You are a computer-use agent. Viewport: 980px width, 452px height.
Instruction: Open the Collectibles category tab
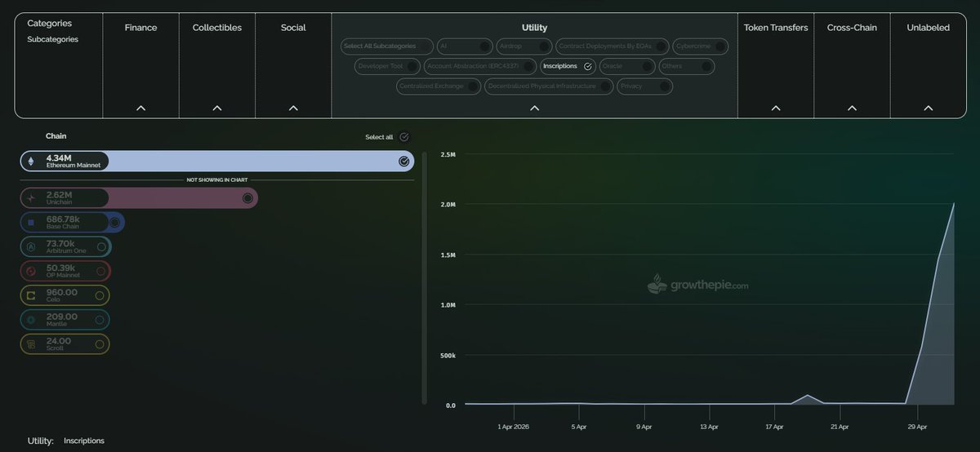pos(217,28)
